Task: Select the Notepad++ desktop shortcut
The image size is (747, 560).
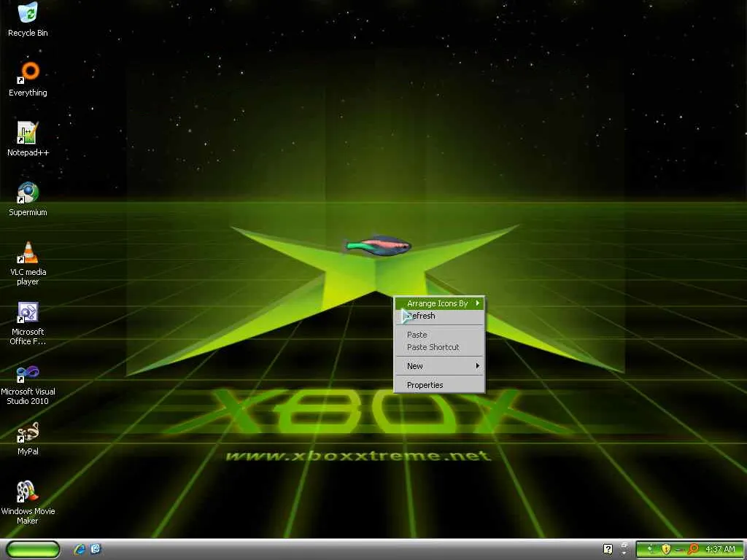Action: click(28, 139)
